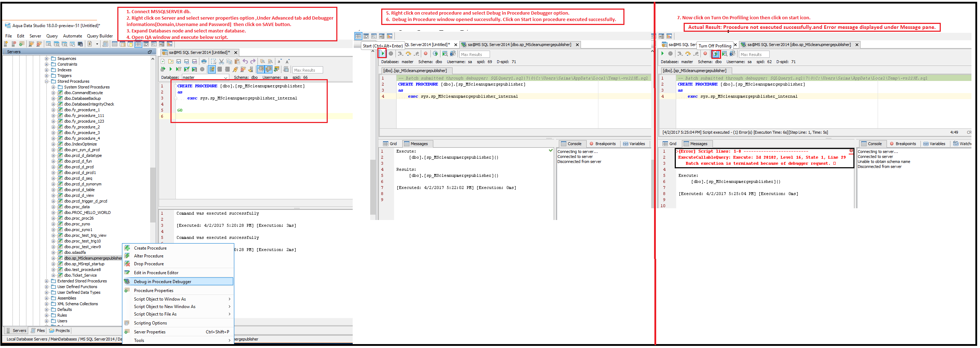
Task: Close sa@MS SQL Server2014 [Untitled]* tab in left editor
Action: pyautogui.click(x=235, y=52)
